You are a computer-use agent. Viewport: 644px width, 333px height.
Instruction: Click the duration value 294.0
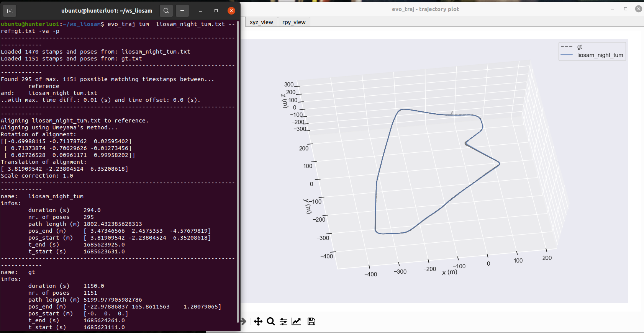(92, 210)
